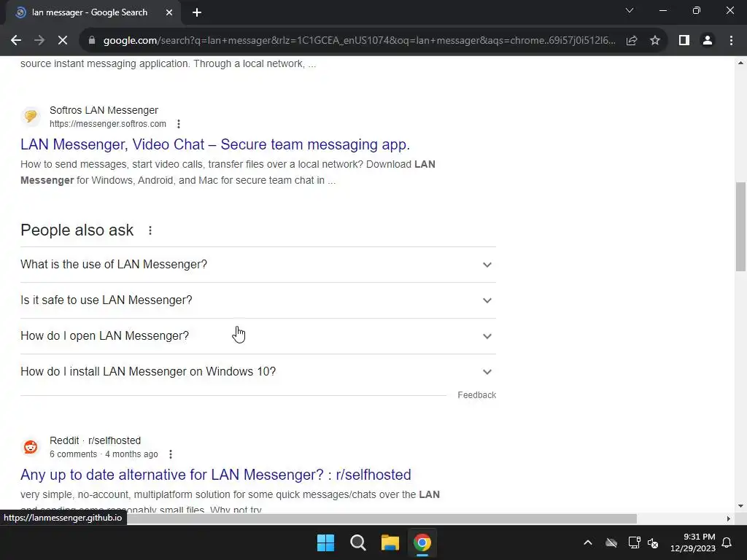Open Softros result's three-dot options
Viewport: 747px width, 560px height.
click(x=179, y=124)
